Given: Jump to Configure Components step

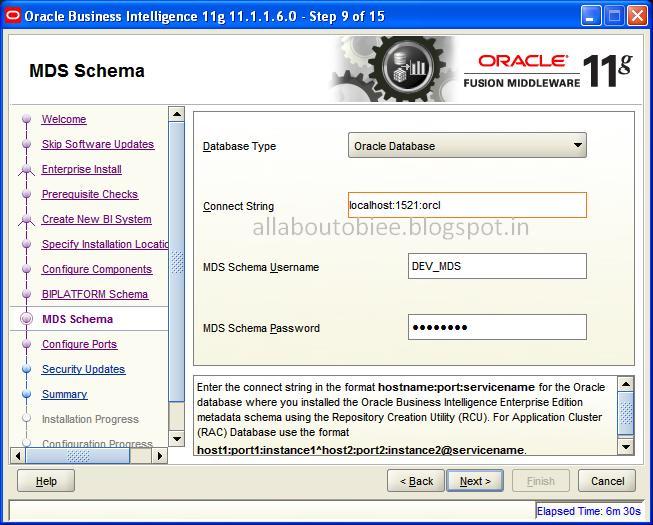Looking at the screenshot, I should click(97, 269).
